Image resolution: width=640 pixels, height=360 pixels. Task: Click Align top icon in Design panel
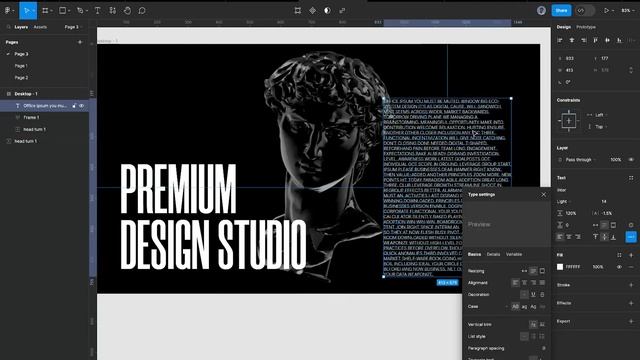pyautogui.click(x=596, y=40)
